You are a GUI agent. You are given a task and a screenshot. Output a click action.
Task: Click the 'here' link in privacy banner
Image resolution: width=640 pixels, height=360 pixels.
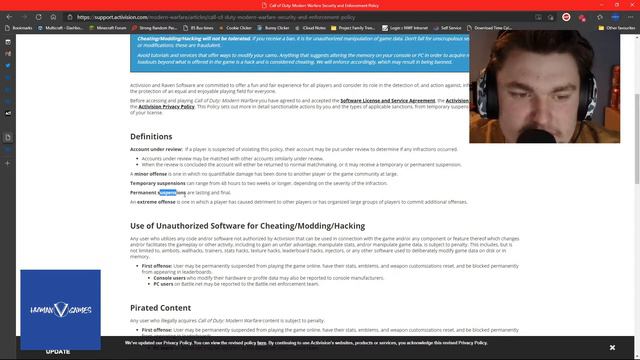pos(262,343)
